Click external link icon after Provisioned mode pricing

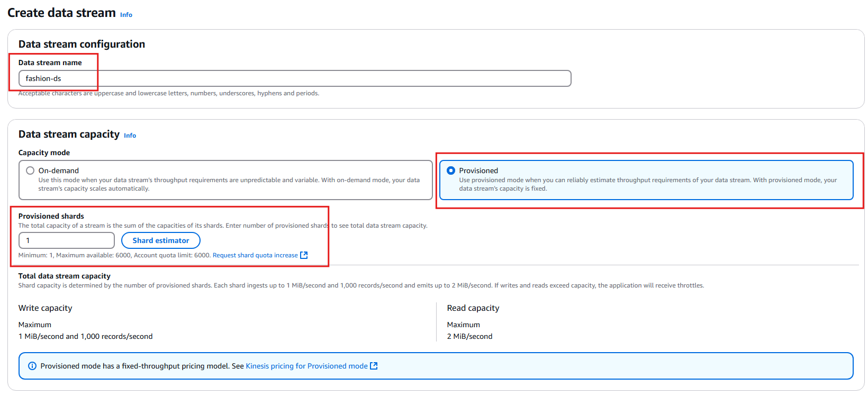(374, 366)
